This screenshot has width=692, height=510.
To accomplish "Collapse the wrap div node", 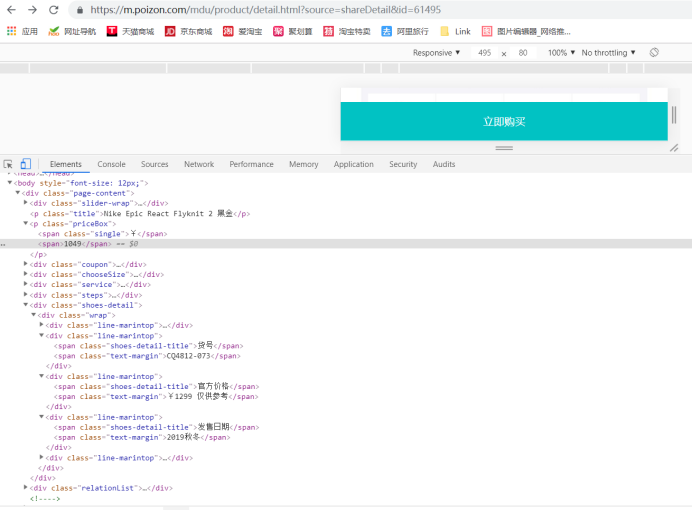I will pos(34,315).
